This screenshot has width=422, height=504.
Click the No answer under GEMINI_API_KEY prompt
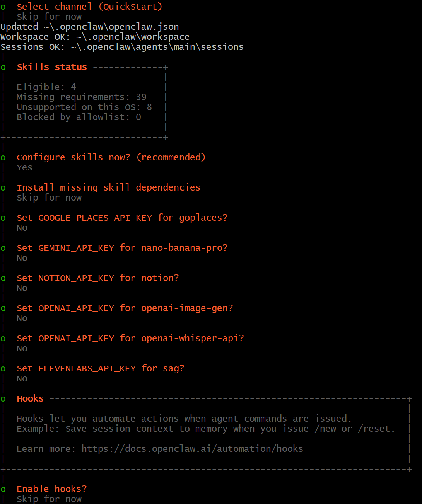tap(22, 258)
